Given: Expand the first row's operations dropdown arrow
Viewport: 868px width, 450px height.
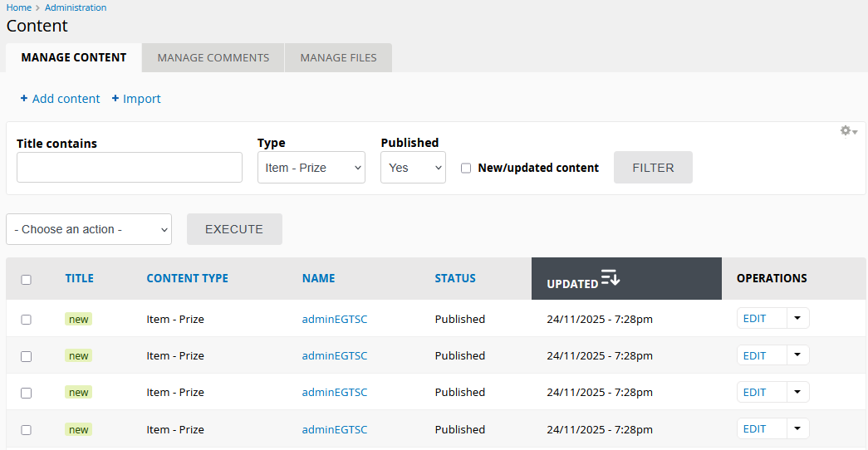Looking at the screenshot, I should click(797, 319).
